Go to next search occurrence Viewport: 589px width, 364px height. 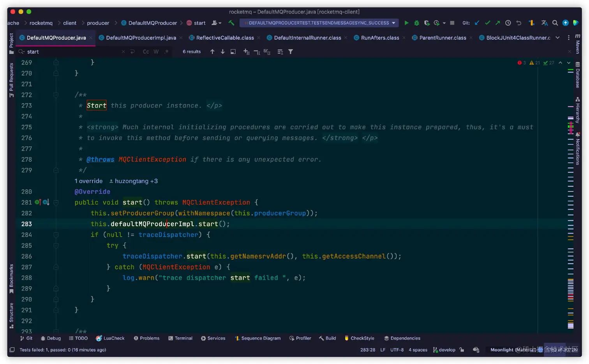[222, 51]
